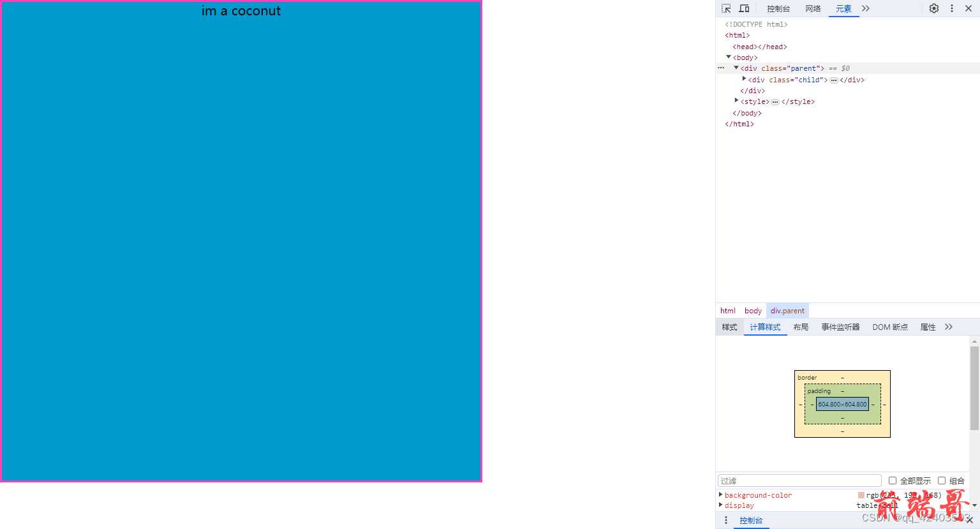
Task: Open the 样式 styles subtab
Action: coord(729,327)
